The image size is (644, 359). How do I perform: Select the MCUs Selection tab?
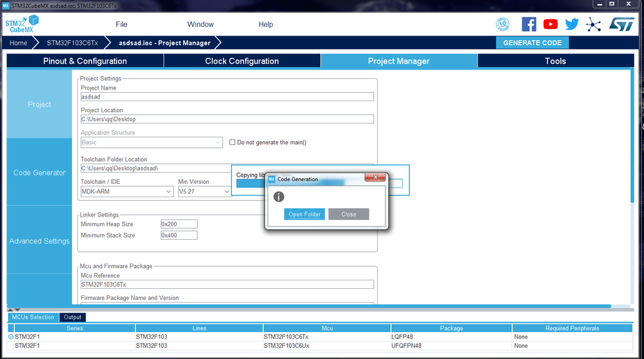[33, 317]
